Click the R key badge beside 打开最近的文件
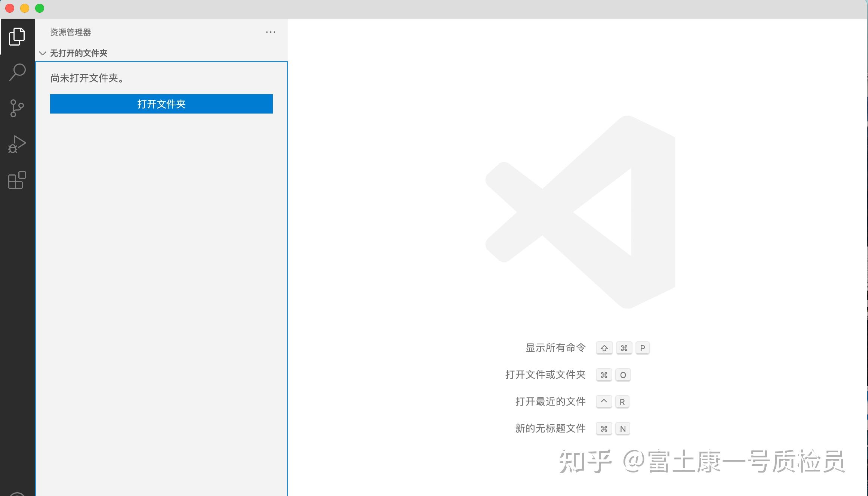This screenshot has height=496, width=868. [x=622, y=402]
